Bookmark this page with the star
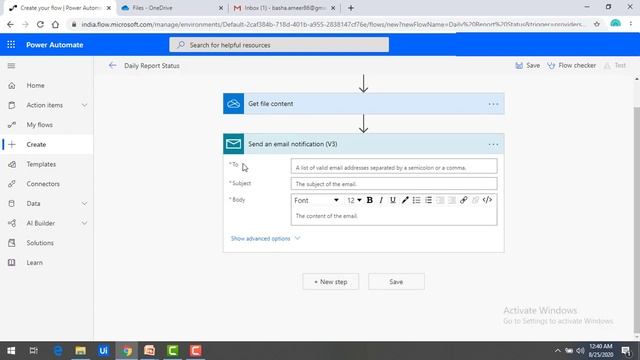 [x=597, y=24]
